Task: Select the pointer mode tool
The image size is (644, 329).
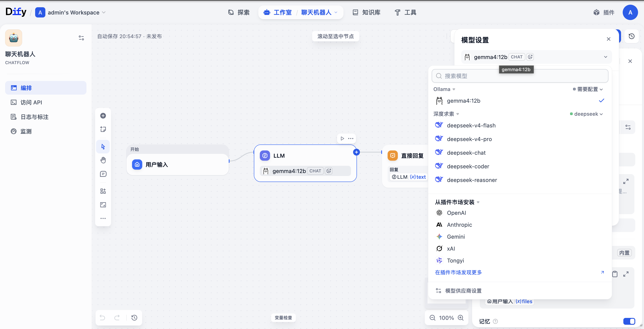Action: pyautogui.click(x=103, y=147)
